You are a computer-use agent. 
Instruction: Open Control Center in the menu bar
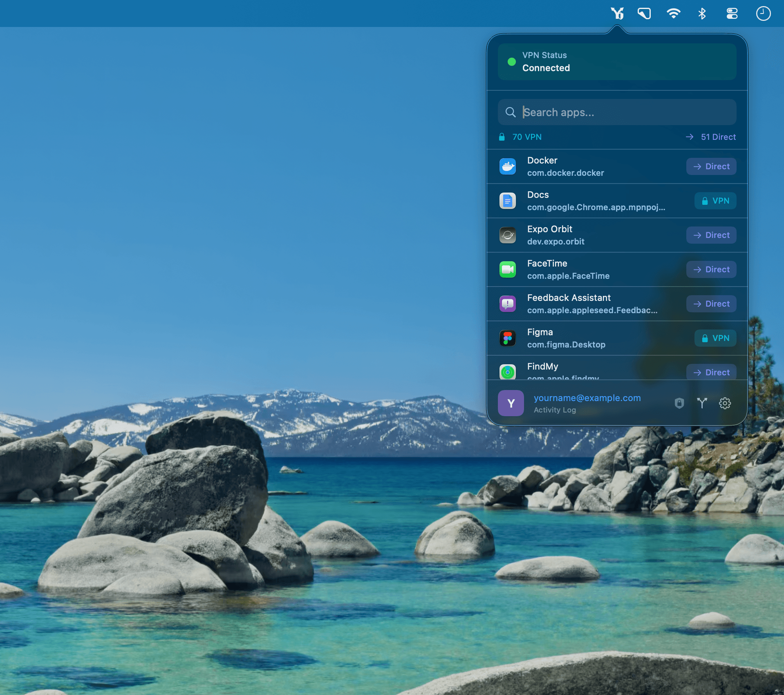tap(732, 13)
